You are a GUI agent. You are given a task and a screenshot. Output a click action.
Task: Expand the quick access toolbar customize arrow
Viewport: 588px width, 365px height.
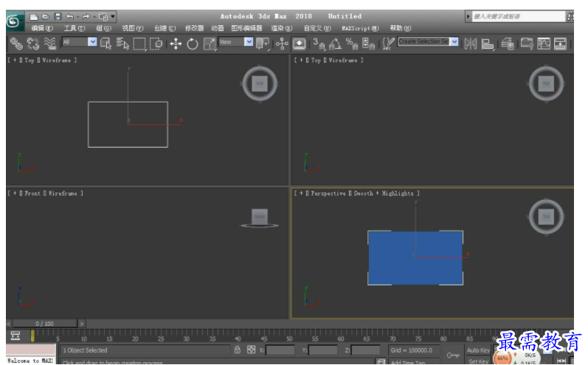coord(113,16)
